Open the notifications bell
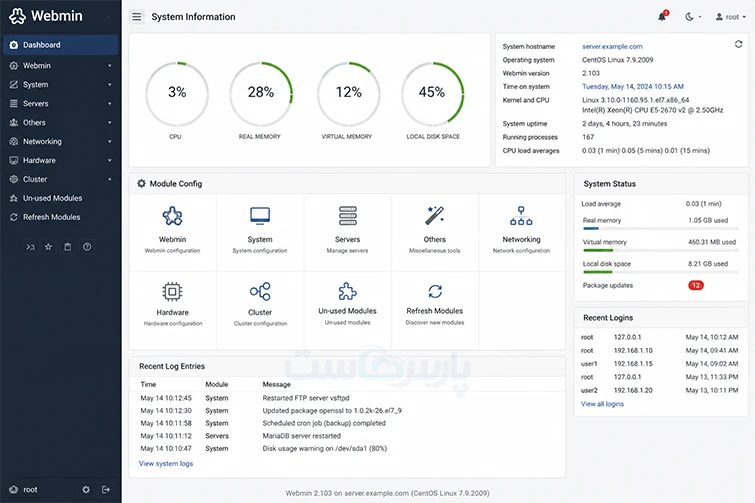The image size is (755, 503). tap(663, 16)
